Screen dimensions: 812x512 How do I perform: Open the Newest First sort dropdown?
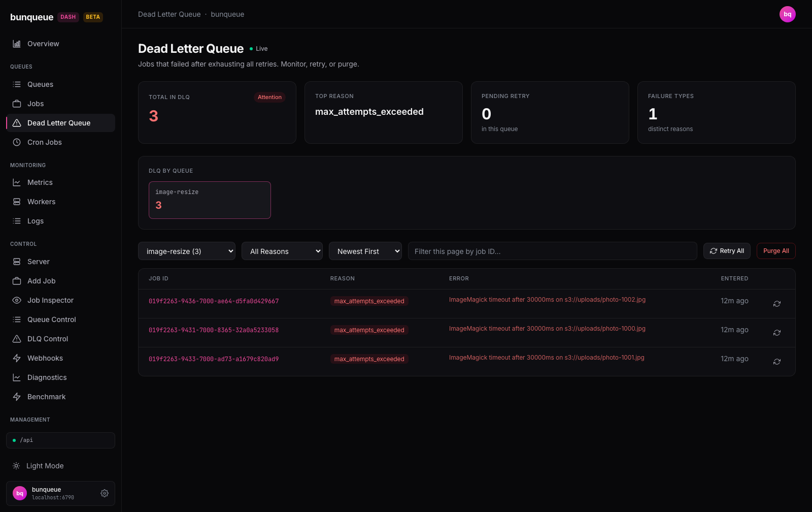pos(365,251)
